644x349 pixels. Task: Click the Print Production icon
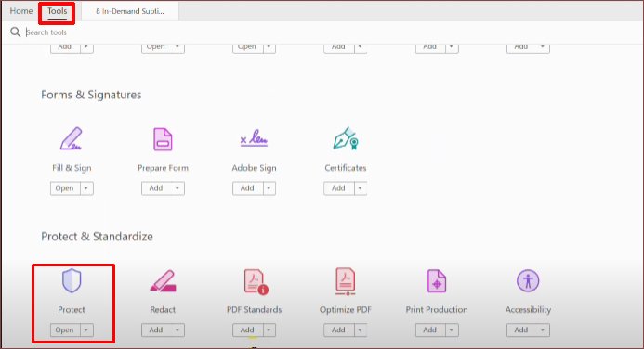(x=437, y=281)
